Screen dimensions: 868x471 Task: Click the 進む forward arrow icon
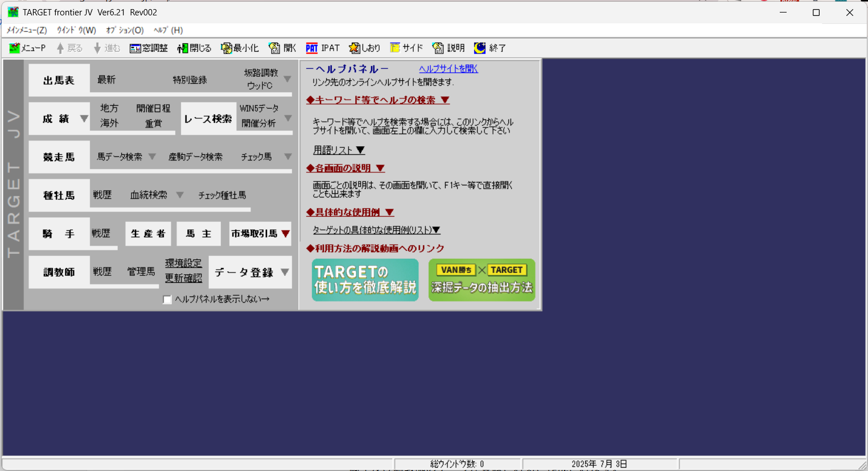pyautogui.click(x=97, y=48)
